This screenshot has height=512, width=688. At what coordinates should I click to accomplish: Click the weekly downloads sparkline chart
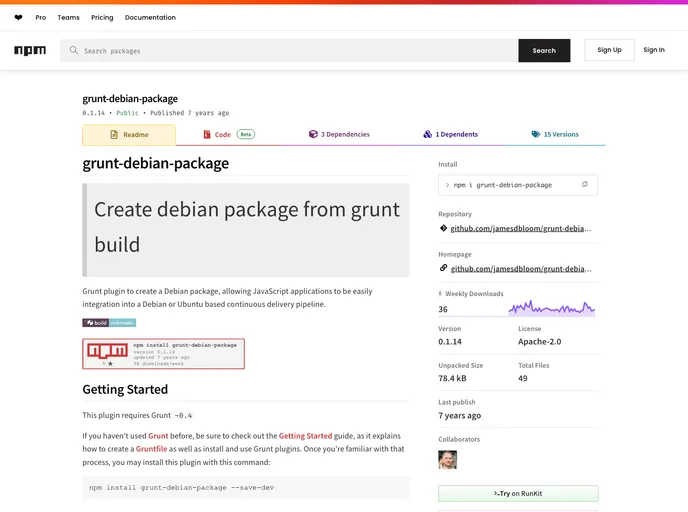point(552,308)
